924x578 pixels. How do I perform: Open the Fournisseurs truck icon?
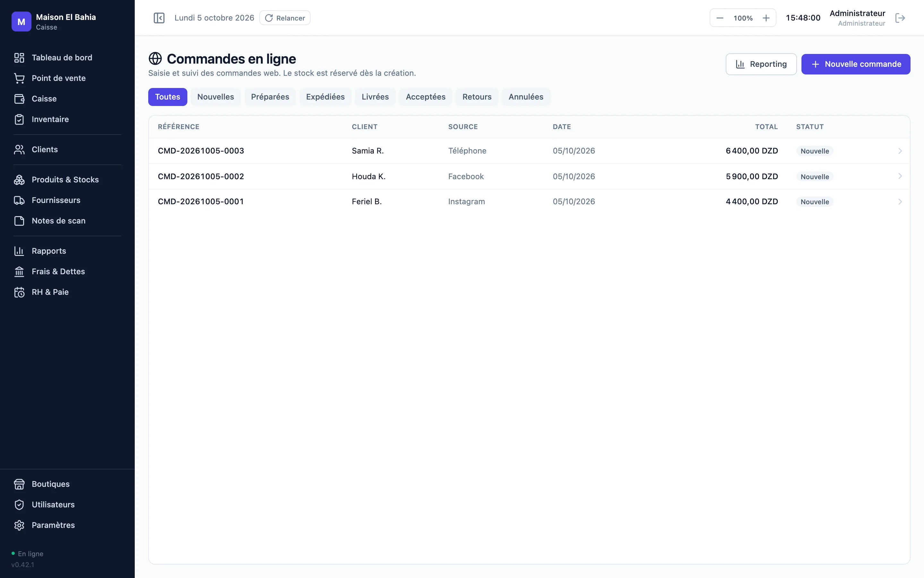pos(19,200)
